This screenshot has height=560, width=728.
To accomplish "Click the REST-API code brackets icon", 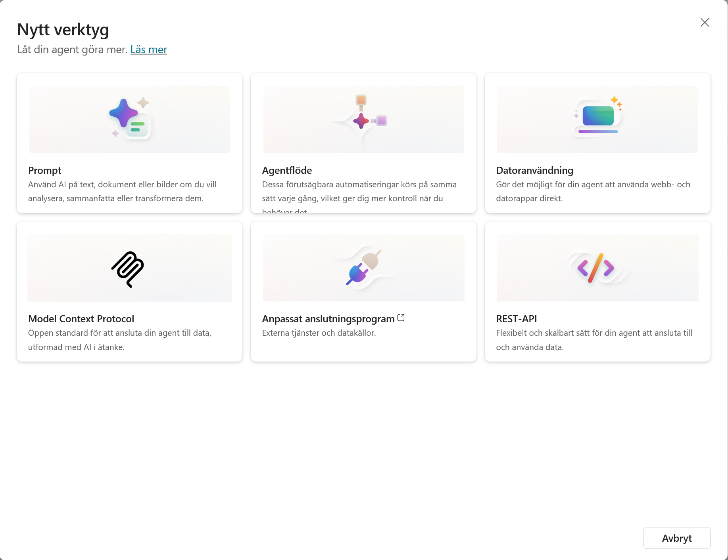I will point(596,268).
